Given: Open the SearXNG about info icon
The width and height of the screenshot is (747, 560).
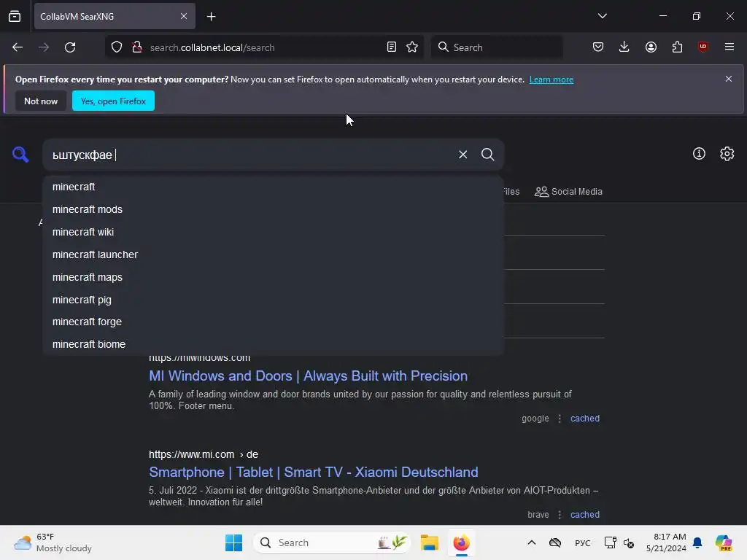Looking at the screenshot, I should coord(699,153).
